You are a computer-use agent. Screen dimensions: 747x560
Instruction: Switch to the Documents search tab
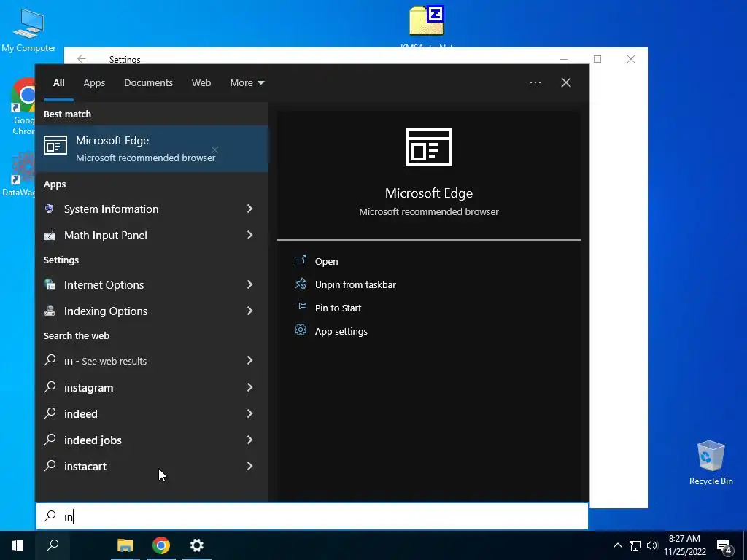click(x=148, y=82)
